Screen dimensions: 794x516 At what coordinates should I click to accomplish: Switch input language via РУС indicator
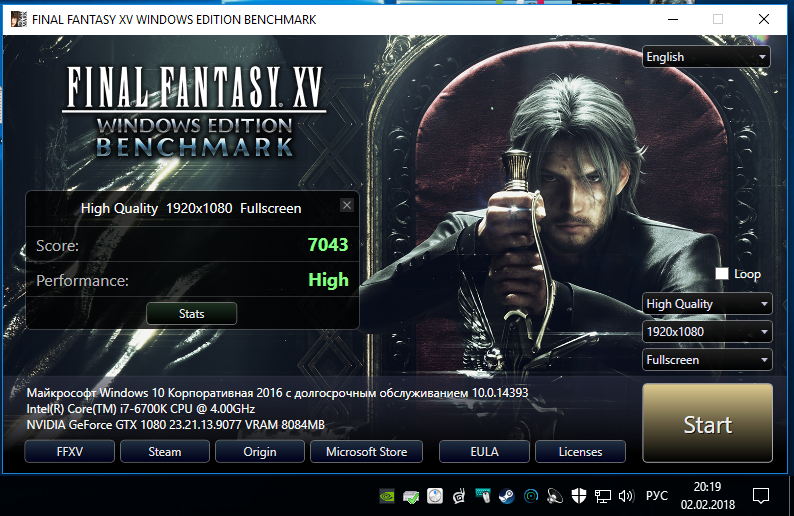pyautogui.click(x=657, y=496)
